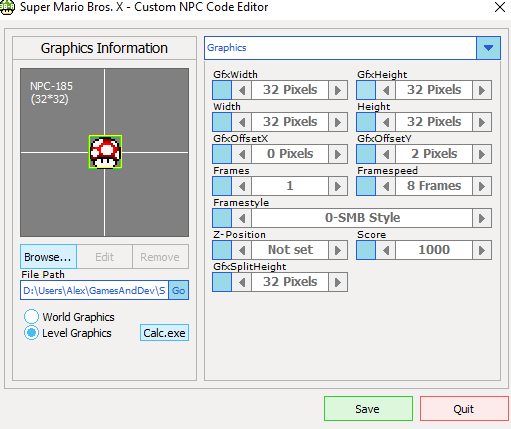Switch Framestyle to next option
Screen dimensions: 511x429
point(482,218)
